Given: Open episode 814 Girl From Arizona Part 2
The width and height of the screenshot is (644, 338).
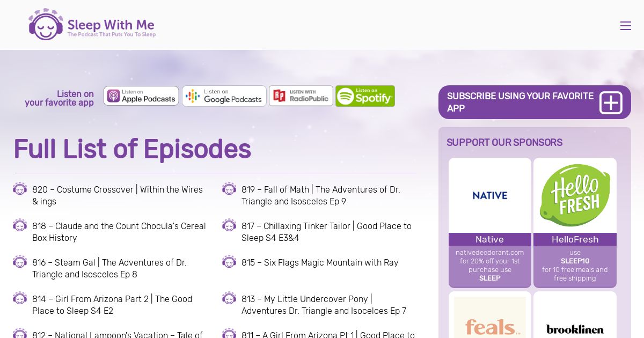Looking at the screenshot, I should (112, 305).
